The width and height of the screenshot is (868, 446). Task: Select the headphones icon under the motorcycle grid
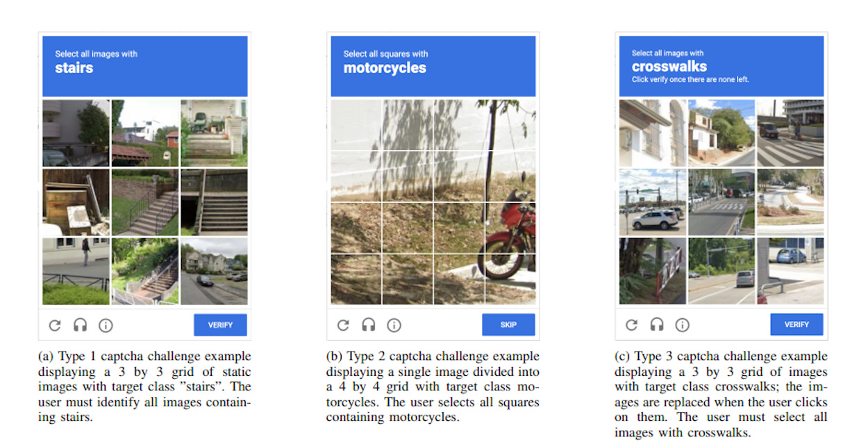pyautogui.click(x=368, y=324)
